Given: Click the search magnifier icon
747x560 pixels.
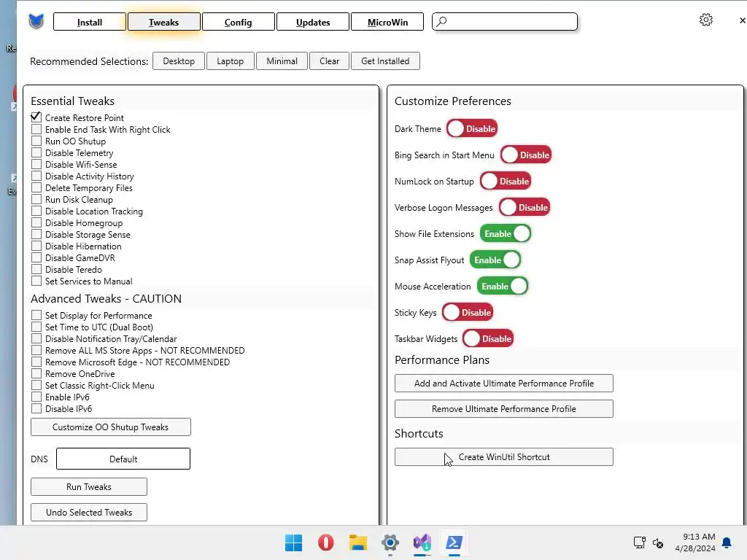Looking at the screenshot, I should click(441, 21).
